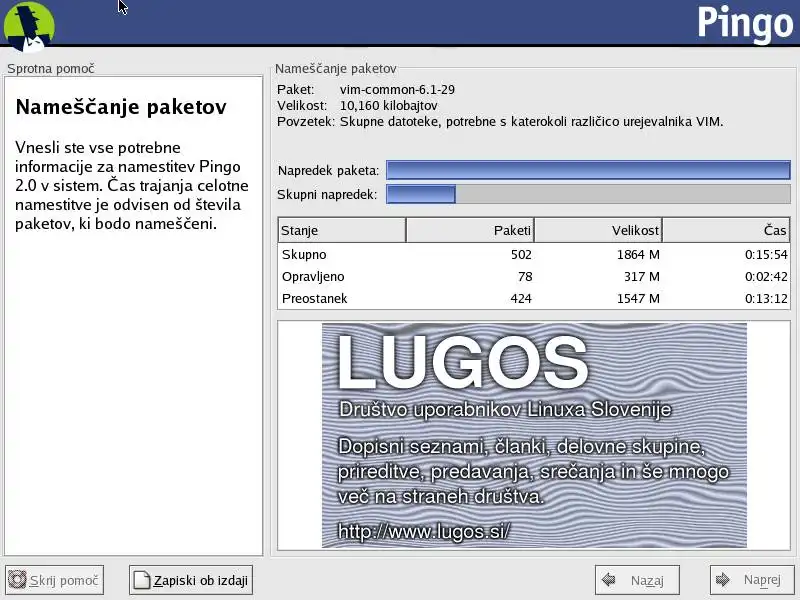The width and height of the screenshot is (800, 600).
Task: Open release notes via Zapiski ob izdaji
Action: (191, 580)
